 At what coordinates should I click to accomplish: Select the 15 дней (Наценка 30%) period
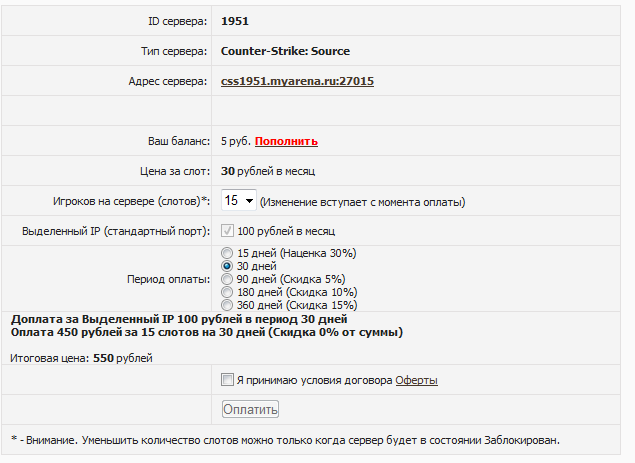[x=227, y=254]
